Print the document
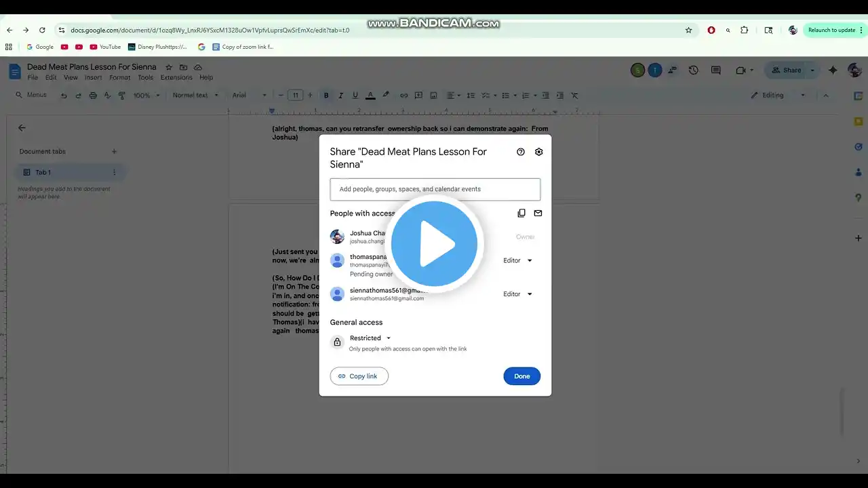868x488 pixels. coord(93,96)
